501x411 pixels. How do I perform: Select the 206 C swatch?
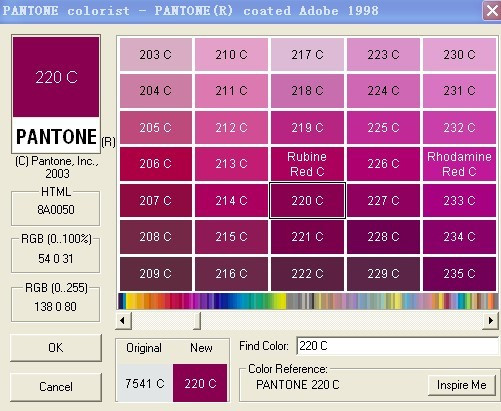click(x=156, y=164)
